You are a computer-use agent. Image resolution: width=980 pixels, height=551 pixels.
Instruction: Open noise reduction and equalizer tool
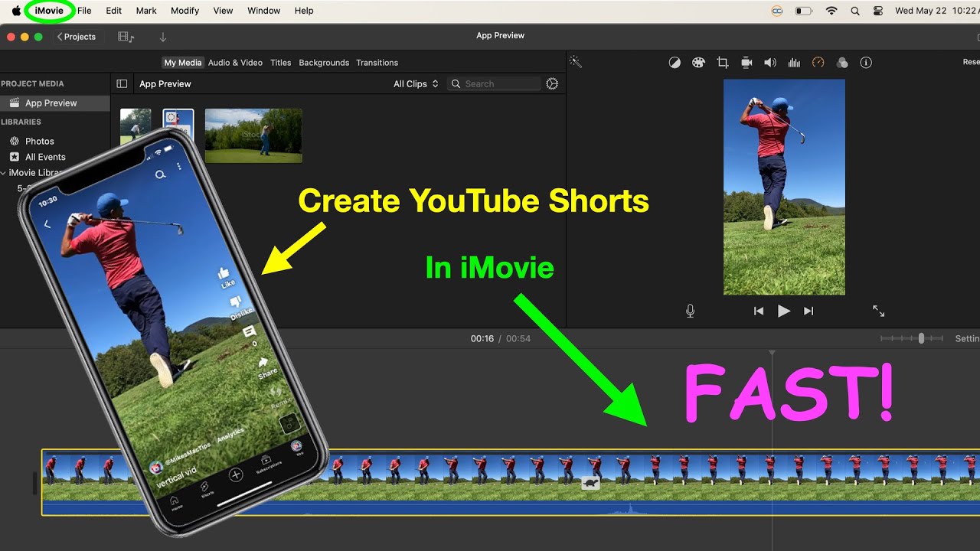[794, 63]
